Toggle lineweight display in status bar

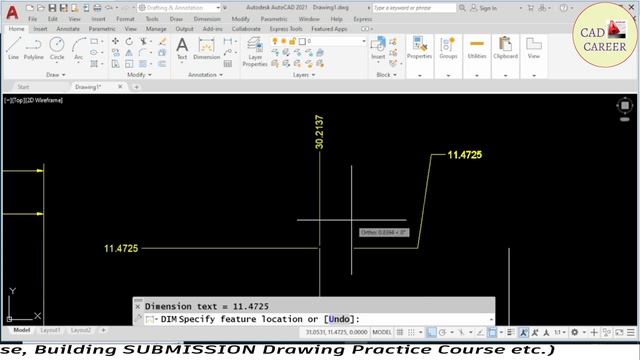click(511, 332)
